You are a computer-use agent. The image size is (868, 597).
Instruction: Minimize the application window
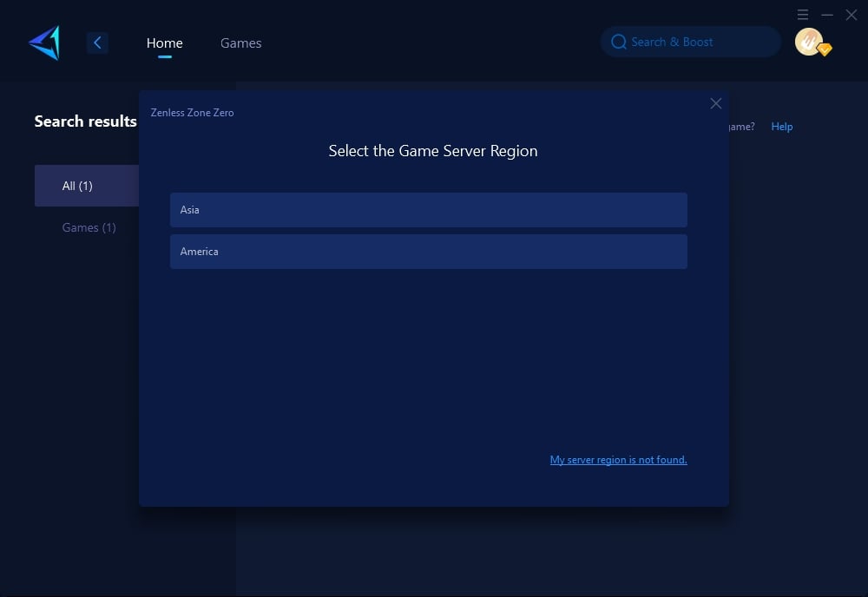click(x=827, y=15)
